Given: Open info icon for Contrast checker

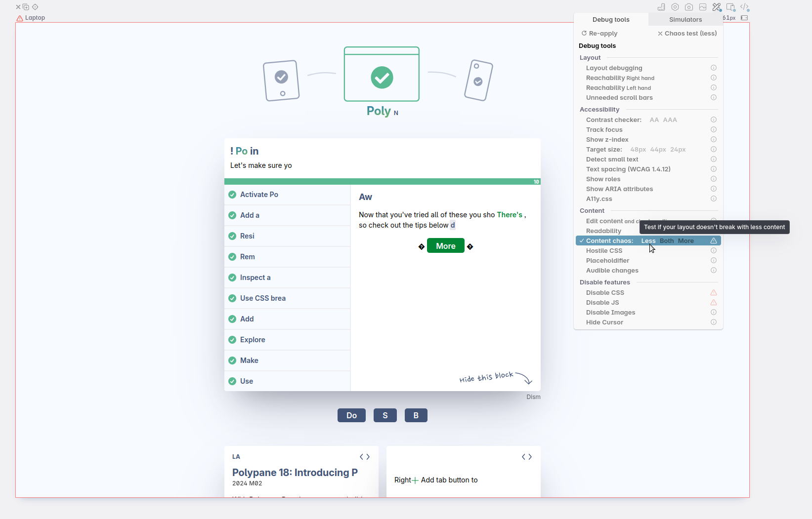Looking at the screenshot, I should pos(714,120).
